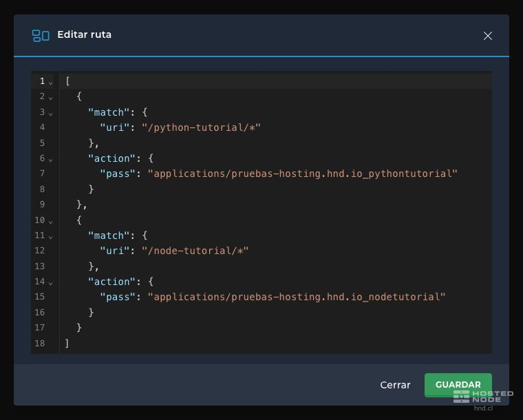Click the pythontutorial pass value on line 7
523x420 pixels.
pos(303,174)
